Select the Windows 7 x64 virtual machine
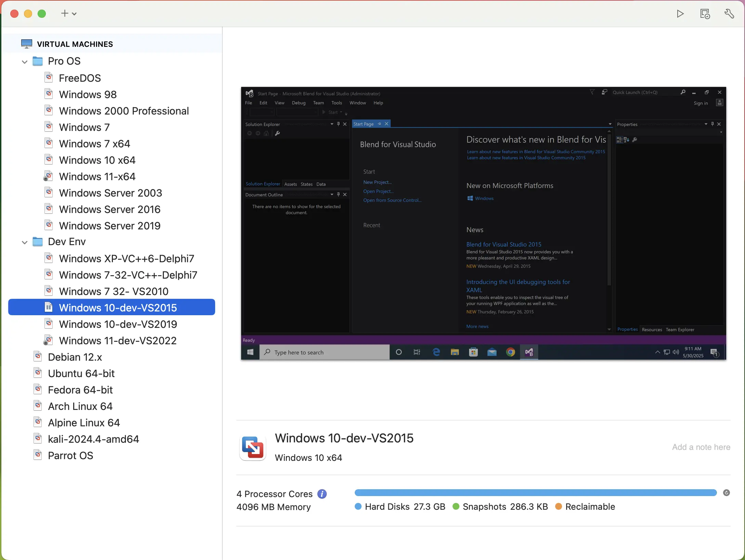The image size is (745, 560). pos(112,144)
